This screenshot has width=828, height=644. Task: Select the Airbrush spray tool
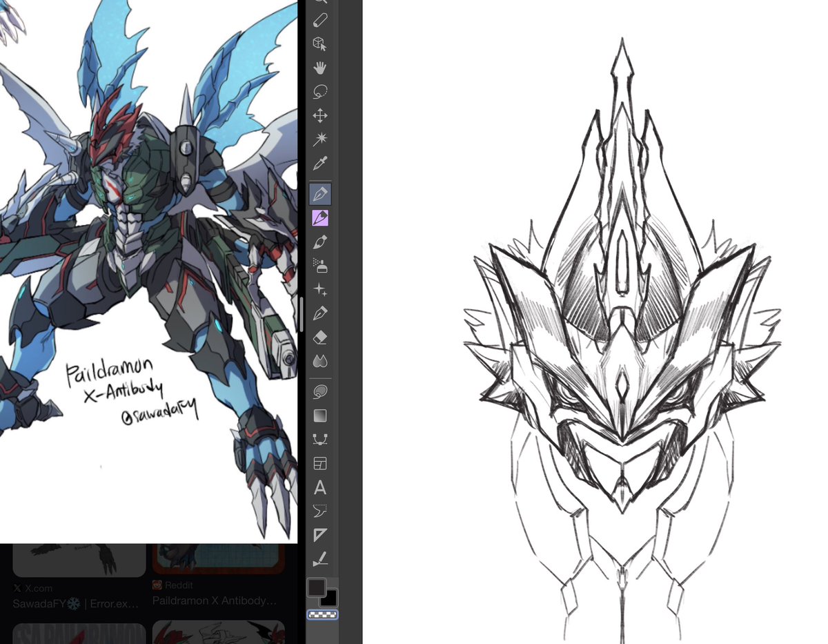click(x=319, y=266)
